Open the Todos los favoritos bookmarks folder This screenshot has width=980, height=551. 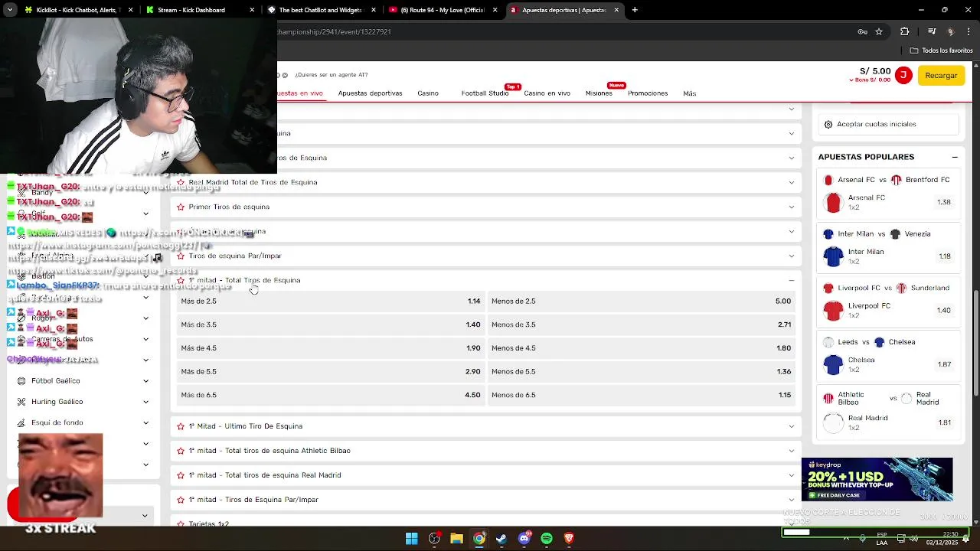click(941, 51)
